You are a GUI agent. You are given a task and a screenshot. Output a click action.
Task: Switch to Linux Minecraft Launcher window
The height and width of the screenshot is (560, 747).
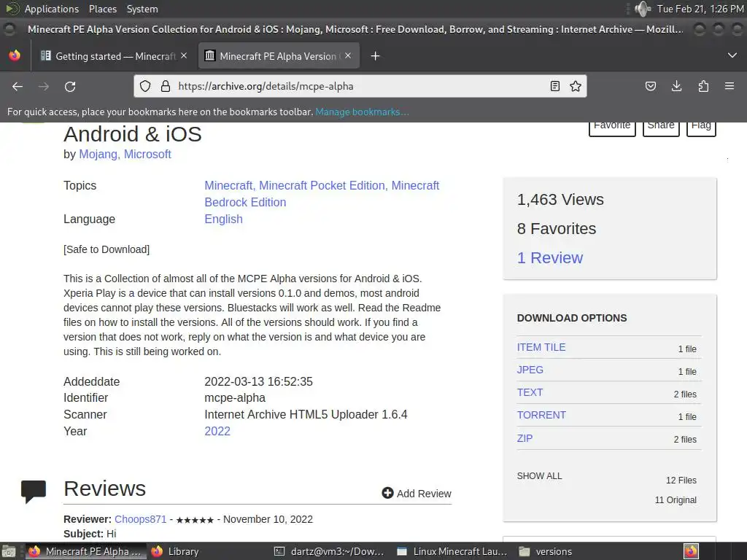[452, 551]
